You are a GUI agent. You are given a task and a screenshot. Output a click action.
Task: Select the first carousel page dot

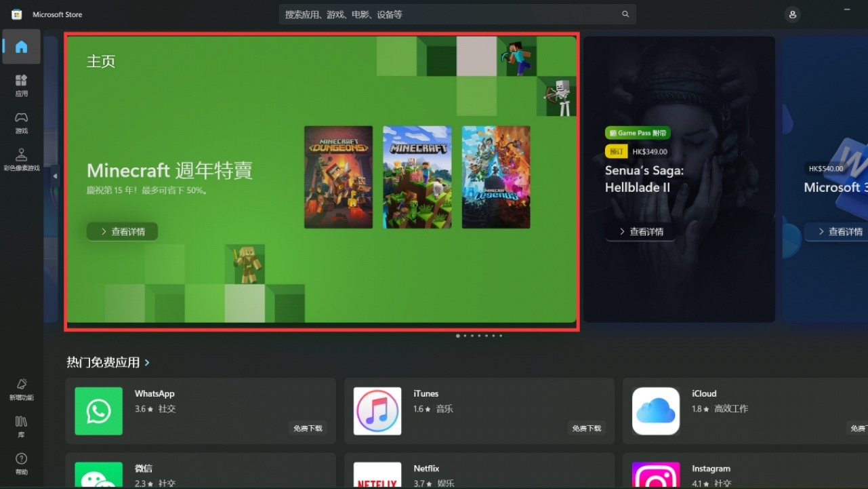(458, 336)
